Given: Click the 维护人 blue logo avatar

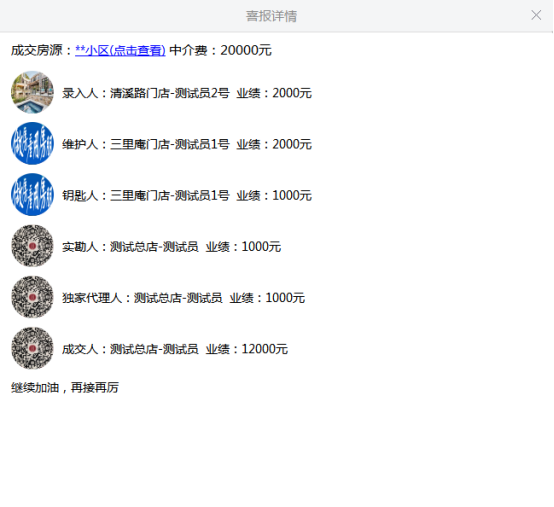Looking at the screenshot, I should click(x=33, y=143).
